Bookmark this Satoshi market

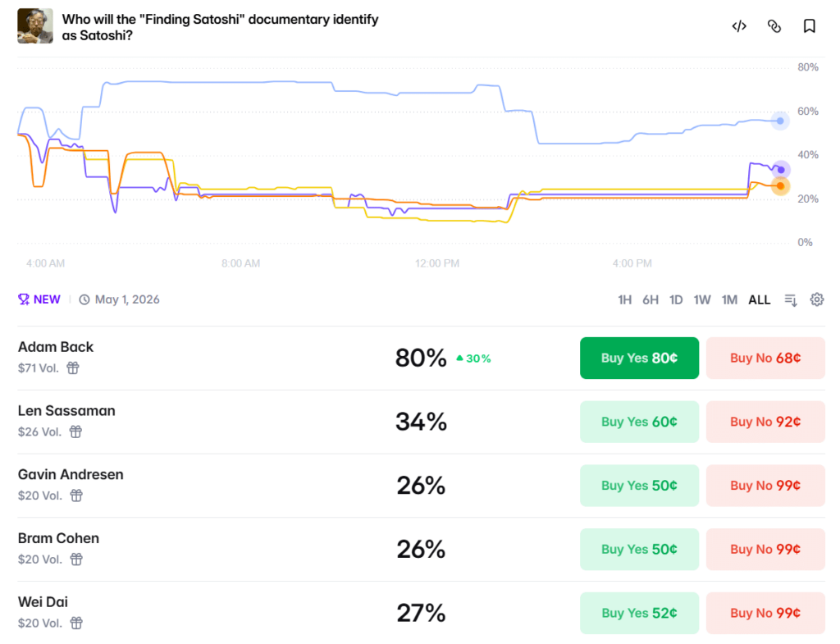click(x=810, y=26)
